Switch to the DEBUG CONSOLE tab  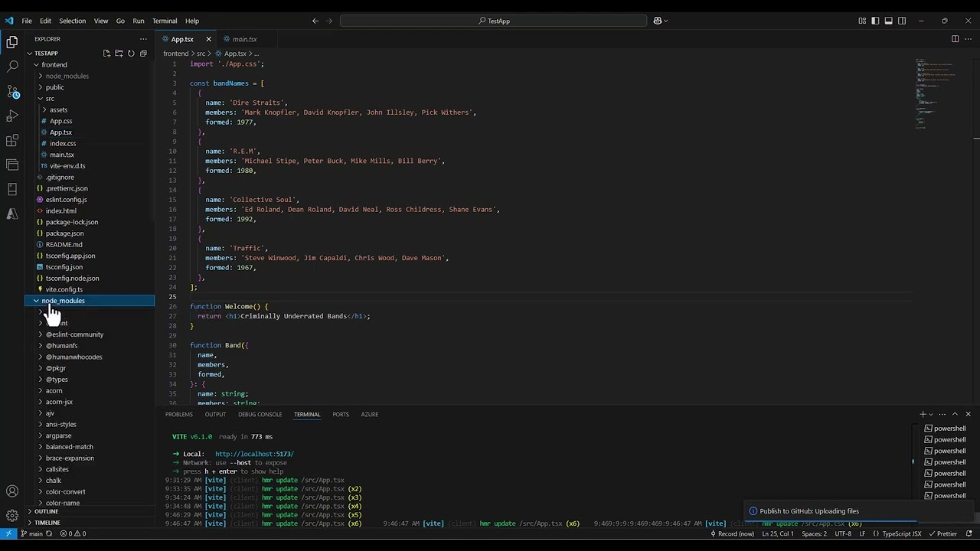click(260, 414)
